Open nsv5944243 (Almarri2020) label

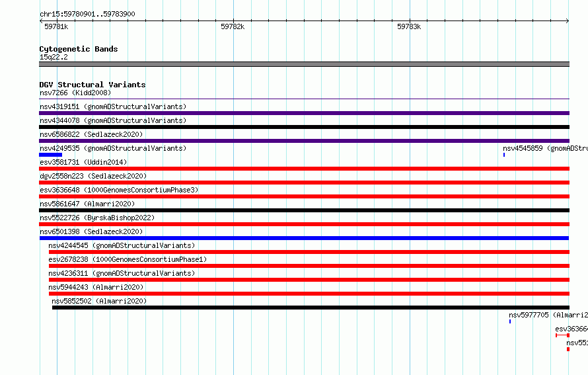click(96, 287)
